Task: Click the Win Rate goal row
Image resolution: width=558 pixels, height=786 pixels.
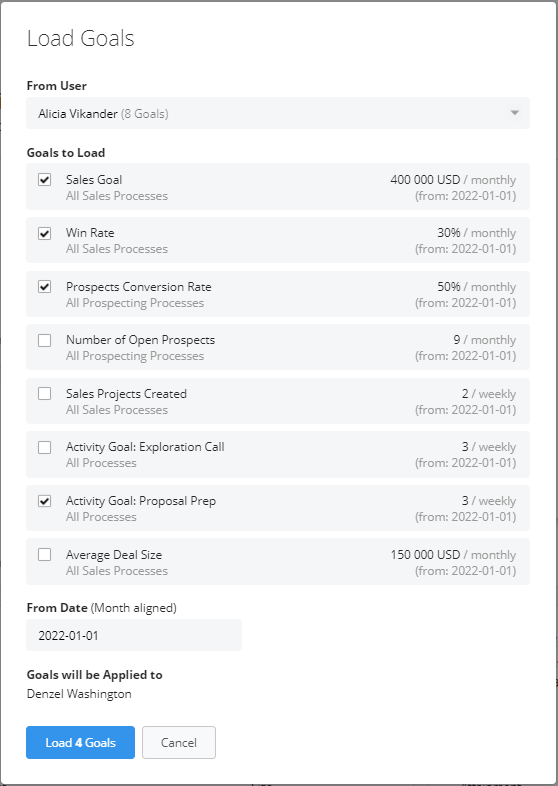Action: click(278, 240)
